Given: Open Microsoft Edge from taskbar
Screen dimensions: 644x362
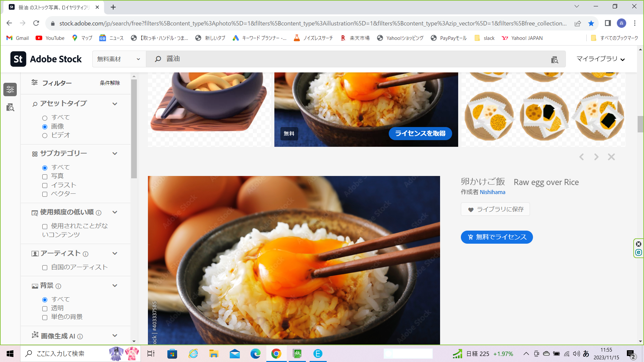Looking at the screenshot, I should (x=255, y=354).
